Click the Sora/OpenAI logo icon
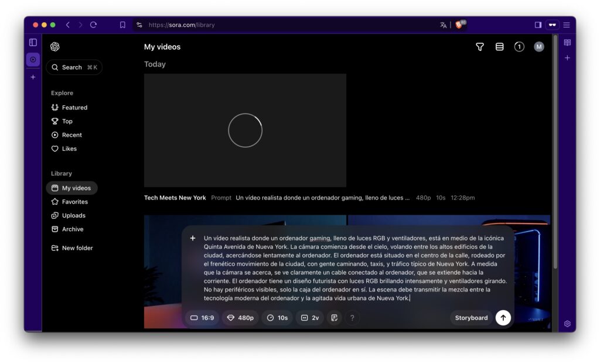 point(54,47)
